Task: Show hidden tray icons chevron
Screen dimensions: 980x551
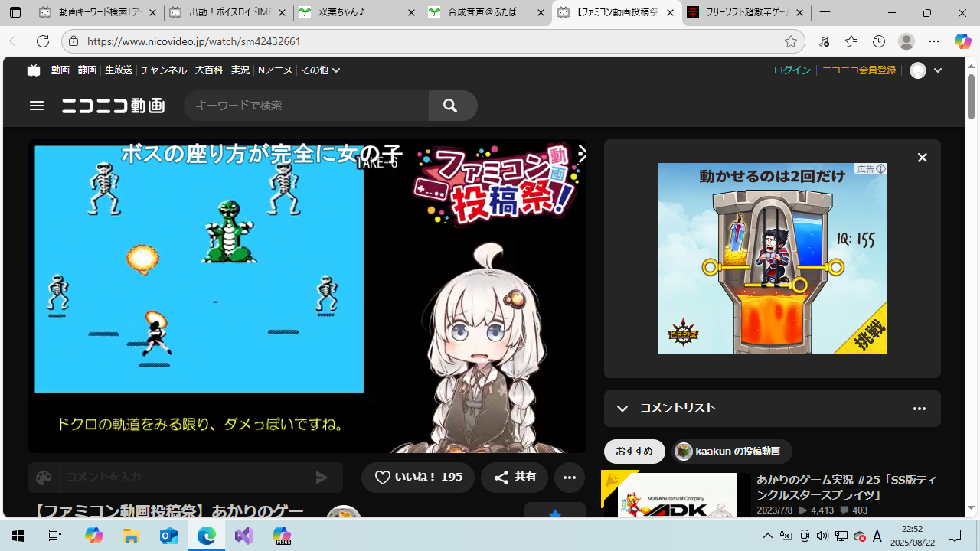Action: 768,536
